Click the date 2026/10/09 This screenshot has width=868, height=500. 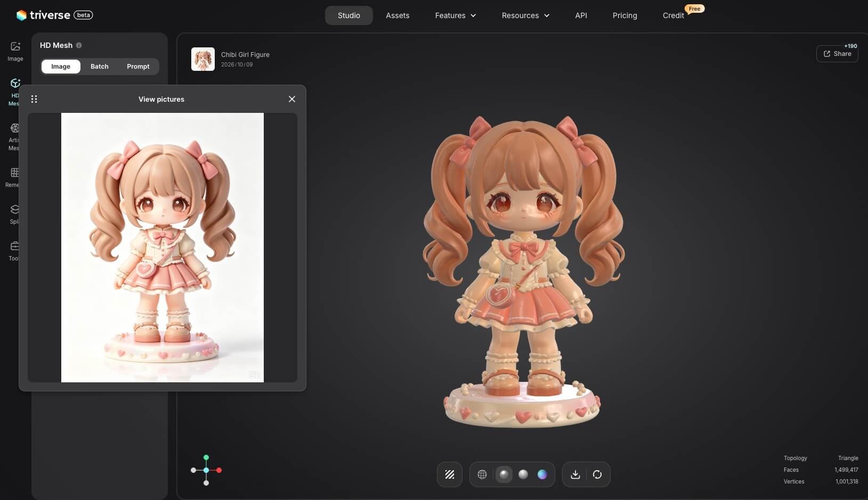pyautogui.click(x=237, y=64)
